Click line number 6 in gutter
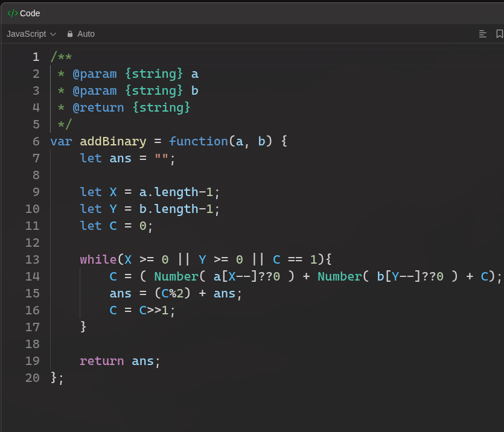Viewport: 504px width, 432px height. point(36,142)
